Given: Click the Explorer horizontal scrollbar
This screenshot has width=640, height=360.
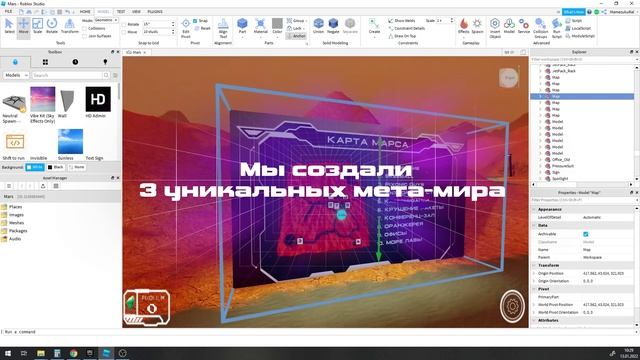Looking at the screenshot, I should (x=582, y=184).
